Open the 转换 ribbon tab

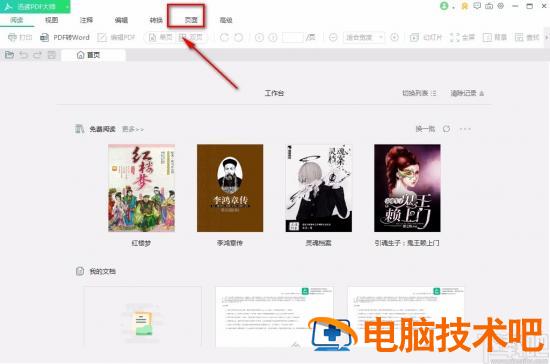coord(156,20)
